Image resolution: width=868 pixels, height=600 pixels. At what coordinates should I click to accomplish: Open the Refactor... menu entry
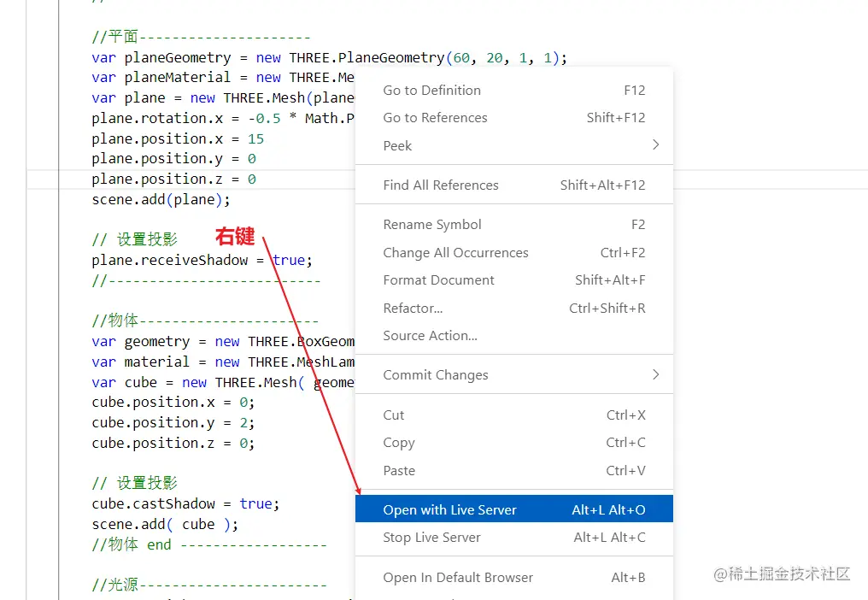tap(513, 308)
